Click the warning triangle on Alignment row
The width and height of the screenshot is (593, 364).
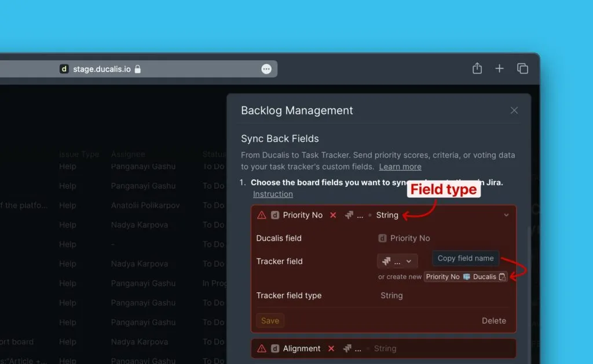[x=262, y=348]
